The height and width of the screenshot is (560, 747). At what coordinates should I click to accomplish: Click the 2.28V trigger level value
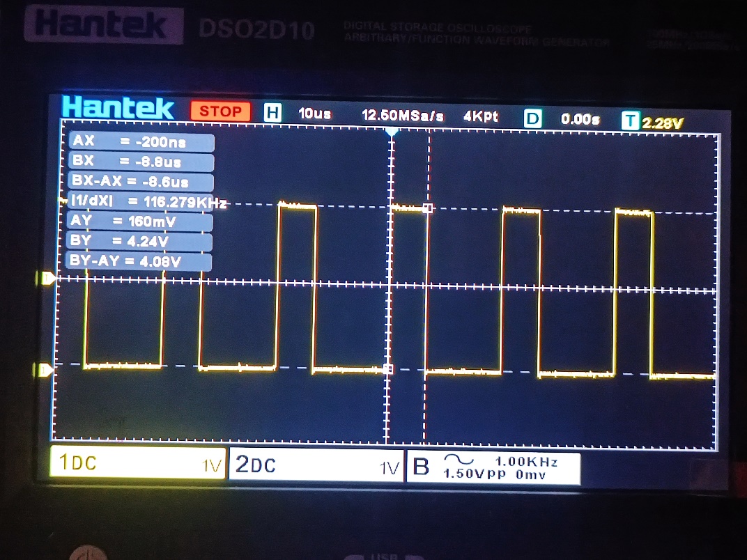click(x=662, y=123)
